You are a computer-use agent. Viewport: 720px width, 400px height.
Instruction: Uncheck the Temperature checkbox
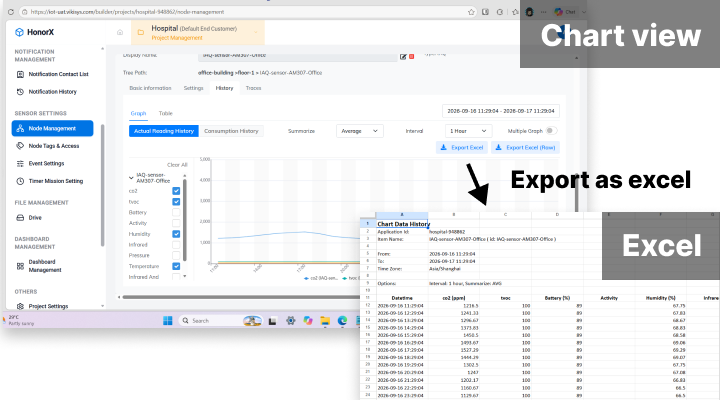176,266
